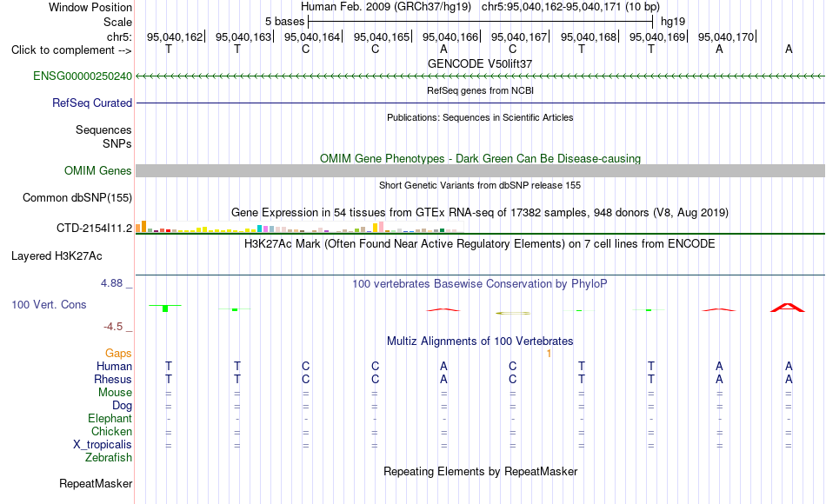The image size is (826, 504).
Task: Click the Sequences publications track label
Action: (x=103, y=130)
